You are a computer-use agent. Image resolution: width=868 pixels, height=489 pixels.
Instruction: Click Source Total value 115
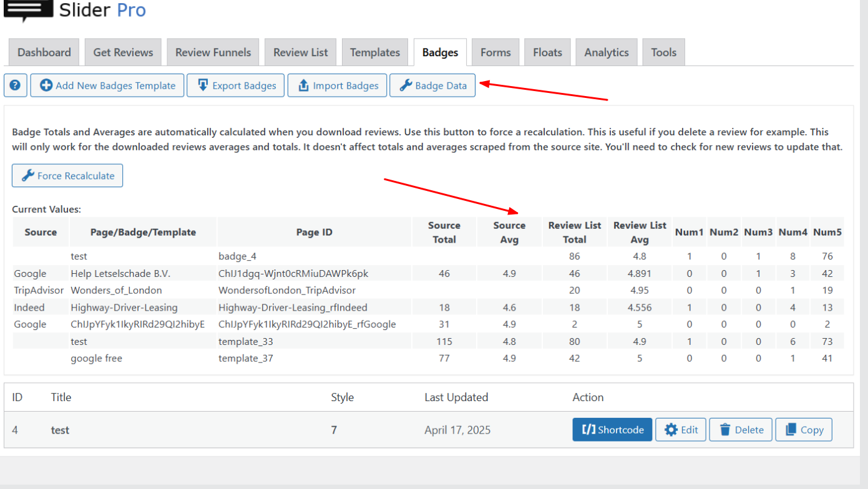click(444, 341)
